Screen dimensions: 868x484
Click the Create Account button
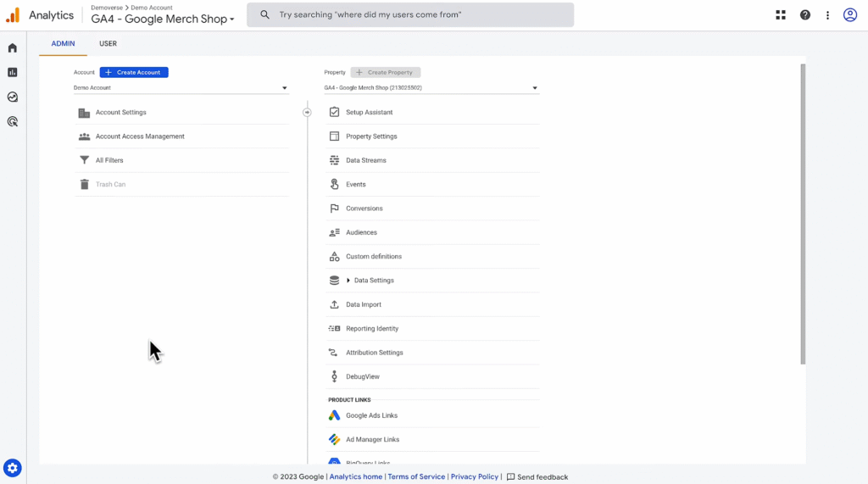point(134,73)
